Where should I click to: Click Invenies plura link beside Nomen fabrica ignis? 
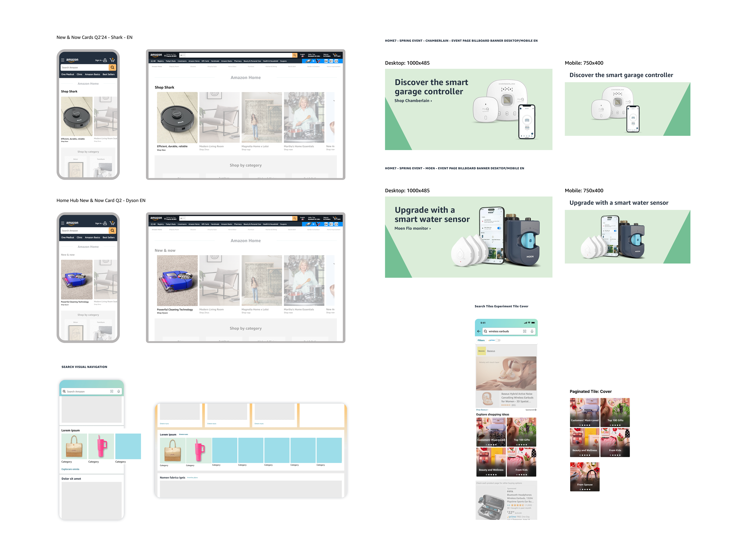coord(192,477)
